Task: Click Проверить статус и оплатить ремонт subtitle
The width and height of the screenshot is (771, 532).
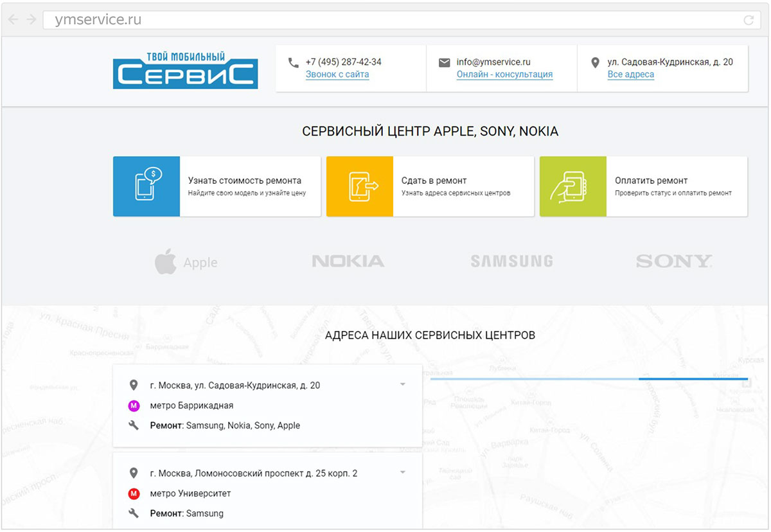Action: coord(673,193)
